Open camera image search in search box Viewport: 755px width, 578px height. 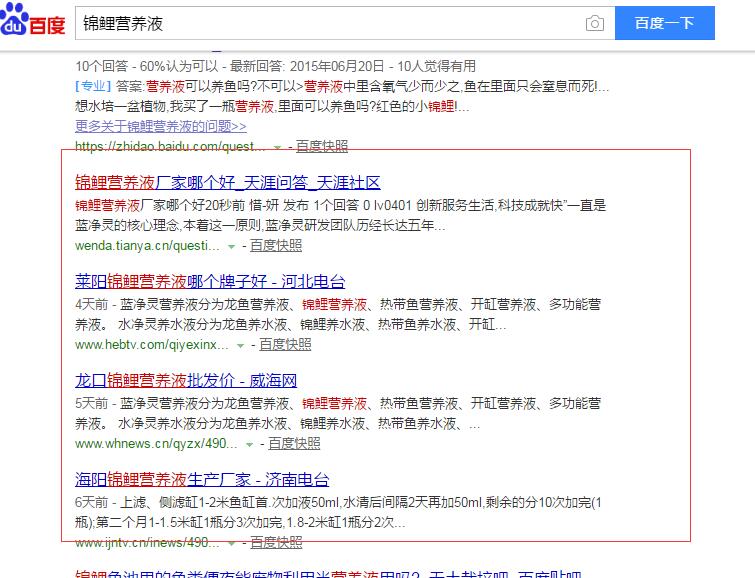click(x=595, y=23)
